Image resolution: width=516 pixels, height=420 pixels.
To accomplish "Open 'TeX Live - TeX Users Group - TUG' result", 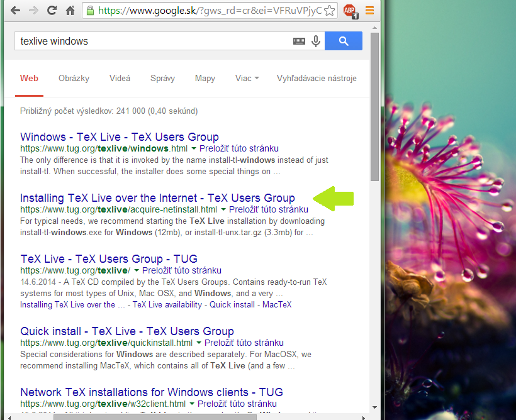I will 109,259.
